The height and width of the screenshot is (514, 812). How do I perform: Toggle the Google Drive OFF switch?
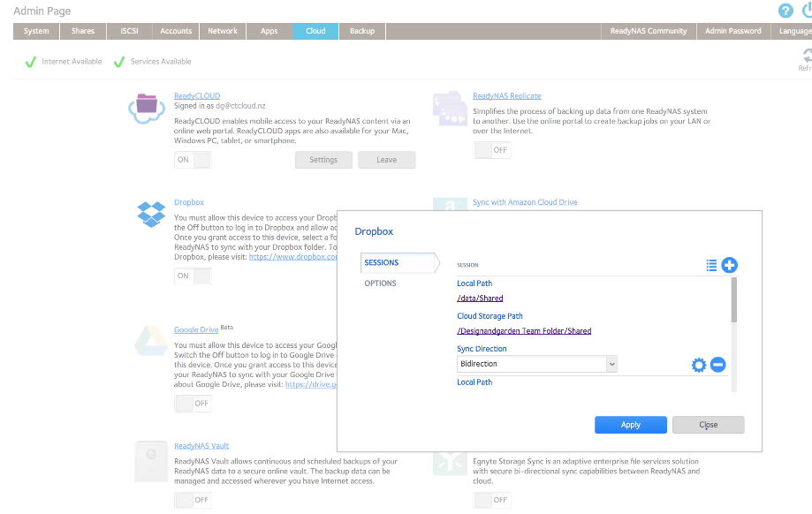pyautogui.click(x=194, y=404)
